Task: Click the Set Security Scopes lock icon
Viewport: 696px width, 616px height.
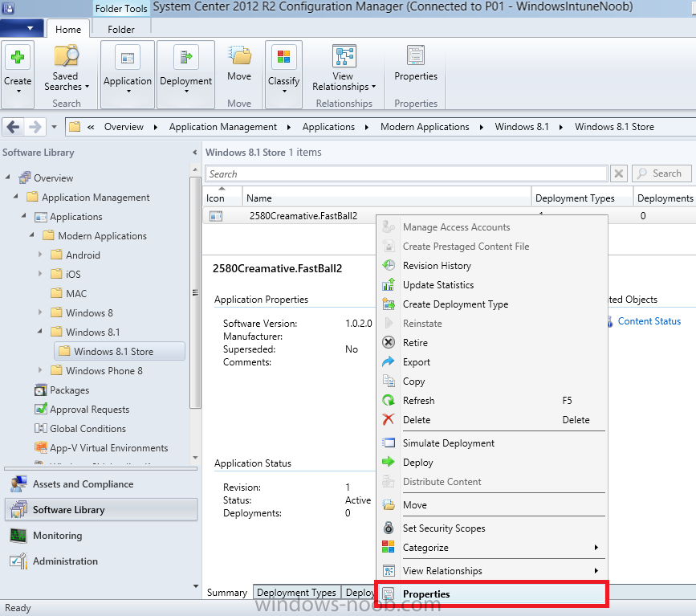Action: [389, 528]
